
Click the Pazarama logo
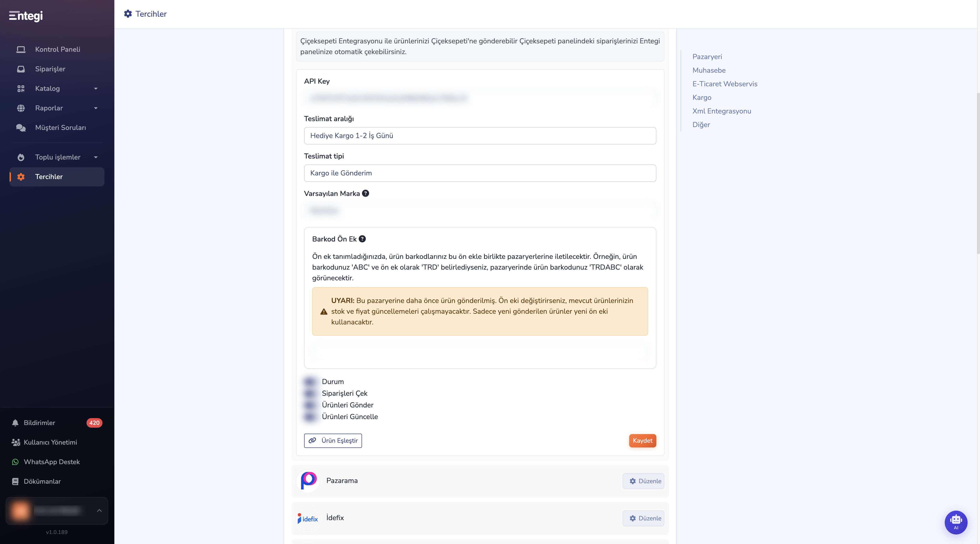pyautogui.click(x=308, y=481)
